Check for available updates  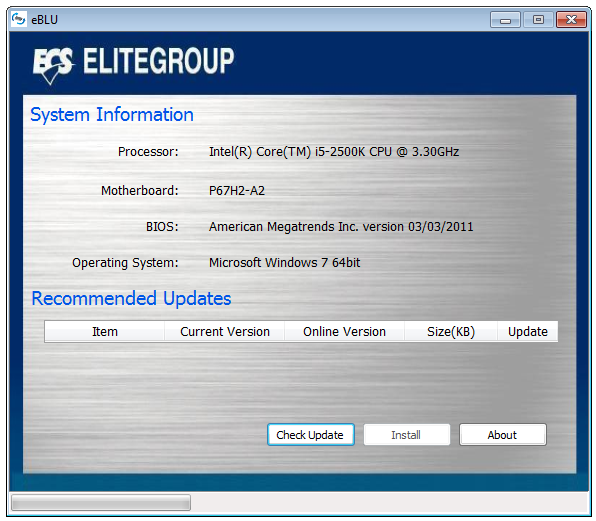[311, 434]
